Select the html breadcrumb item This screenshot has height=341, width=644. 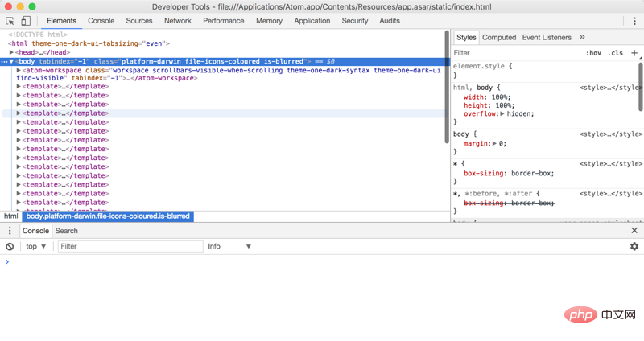point(11,216)
